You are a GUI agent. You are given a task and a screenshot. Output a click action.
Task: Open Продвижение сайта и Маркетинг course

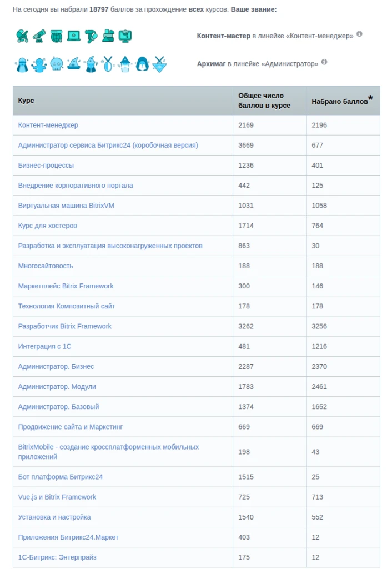coord(71,427)
